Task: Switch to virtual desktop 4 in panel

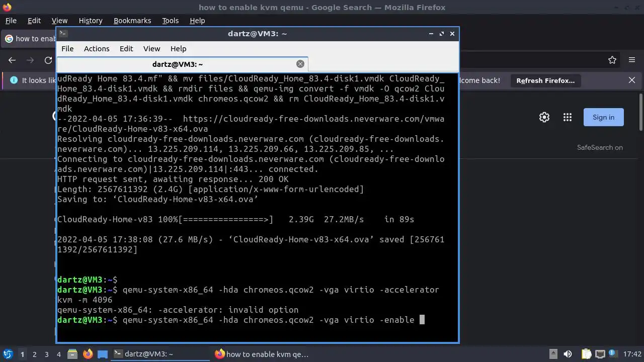Action: click(x=58, y=354)
